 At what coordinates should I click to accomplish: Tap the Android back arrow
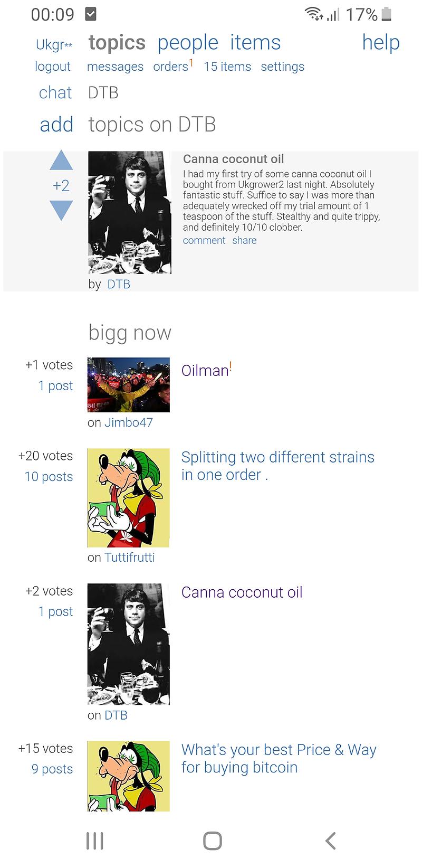(330, 841)
